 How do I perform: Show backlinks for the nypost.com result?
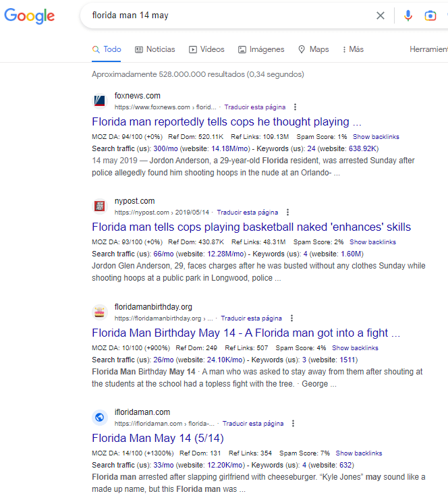[373, 242]
